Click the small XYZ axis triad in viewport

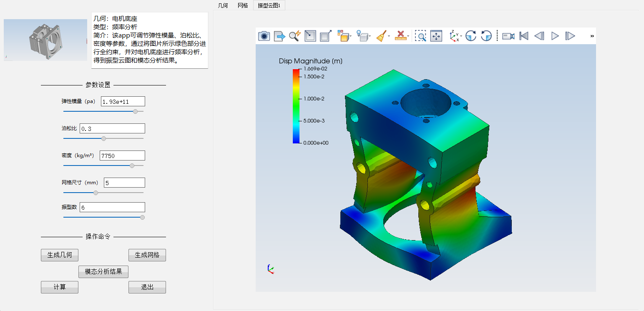click(x=270, y=269)
